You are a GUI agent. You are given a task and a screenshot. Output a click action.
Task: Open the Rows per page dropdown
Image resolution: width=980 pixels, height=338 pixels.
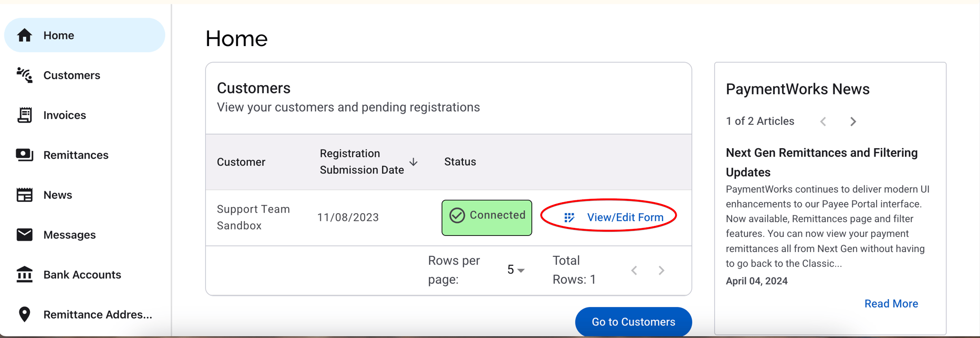click(516, 270)
